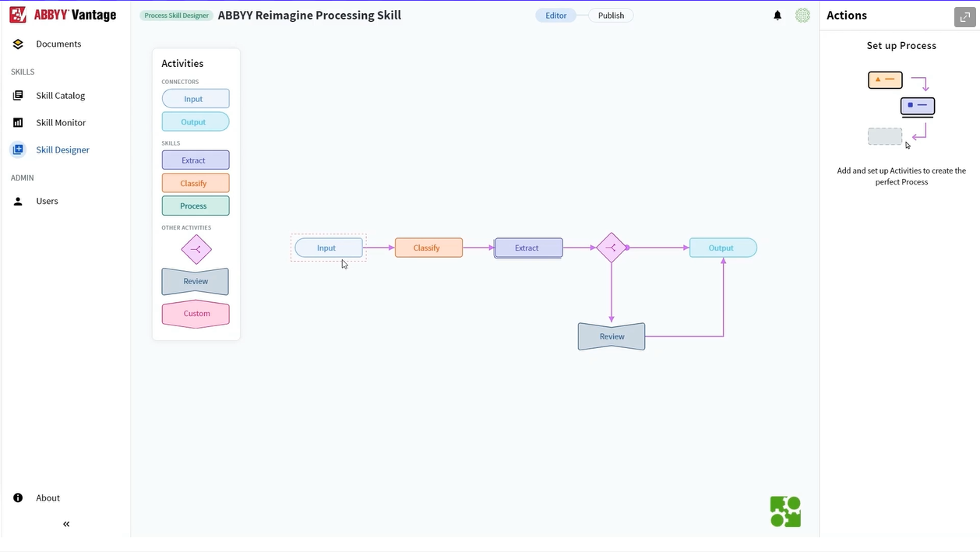
Task: Click the Process Skill Designer badge
Action: click(177, 16)
